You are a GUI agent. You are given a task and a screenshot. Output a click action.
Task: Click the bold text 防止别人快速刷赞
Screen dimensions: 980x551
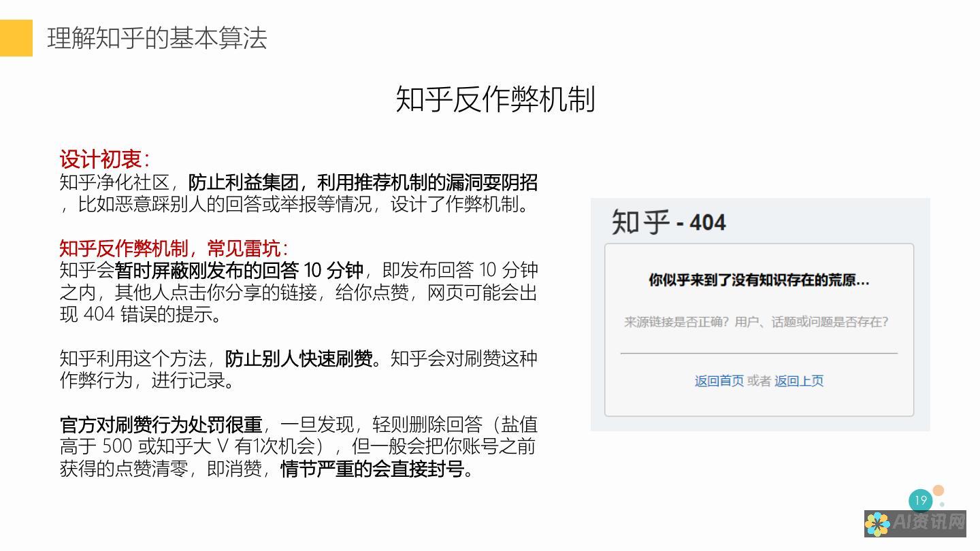[x=299, y=358]
